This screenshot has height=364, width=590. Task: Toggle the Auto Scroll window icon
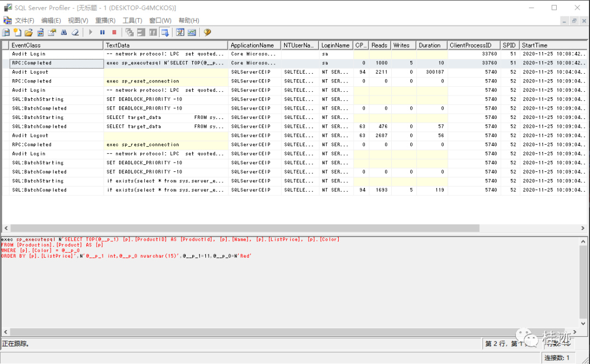(165, 32)
